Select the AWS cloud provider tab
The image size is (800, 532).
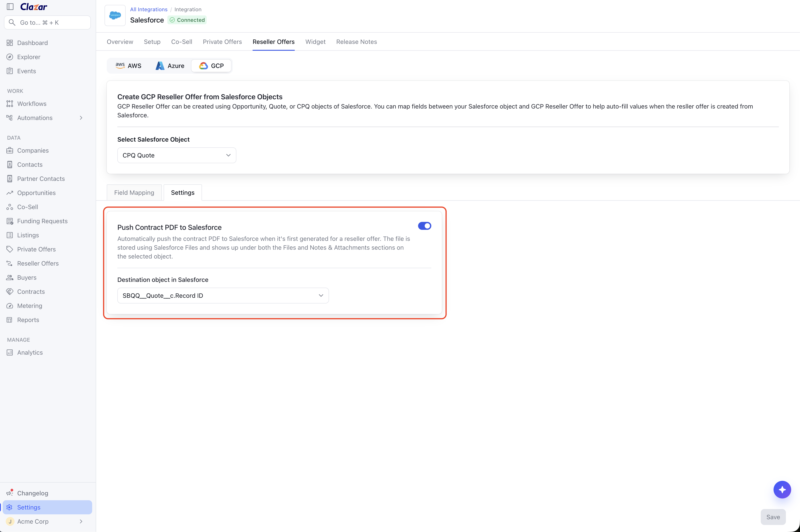click(x=129, y=66)
